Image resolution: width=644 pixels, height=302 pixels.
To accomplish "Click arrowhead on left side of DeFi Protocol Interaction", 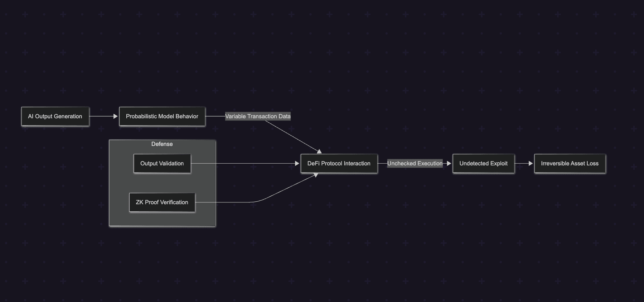I will (x=297, y=164).
